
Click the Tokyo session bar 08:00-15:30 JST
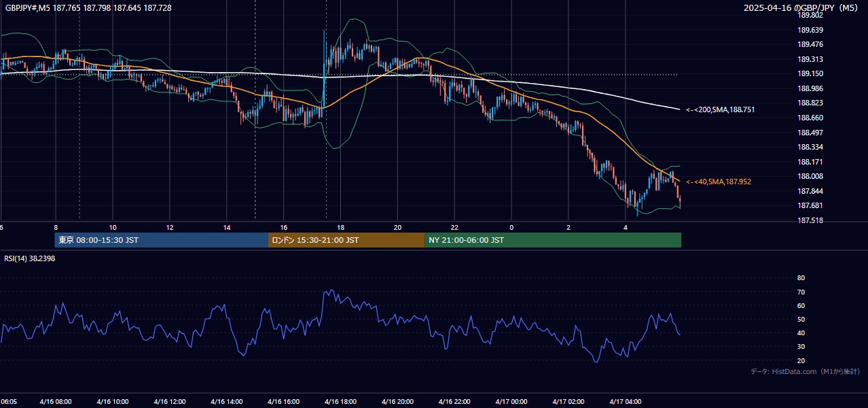pos(162,240)
